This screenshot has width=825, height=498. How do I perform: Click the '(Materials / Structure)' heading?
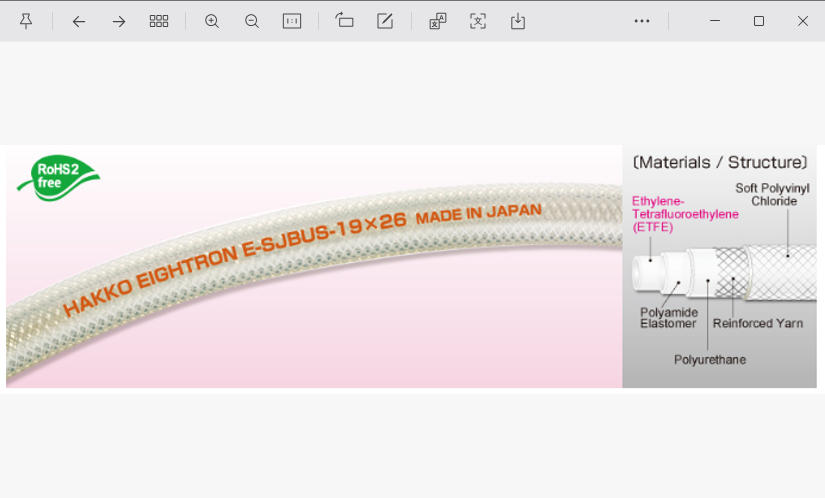pyautogui.click(x=720, y=162)
